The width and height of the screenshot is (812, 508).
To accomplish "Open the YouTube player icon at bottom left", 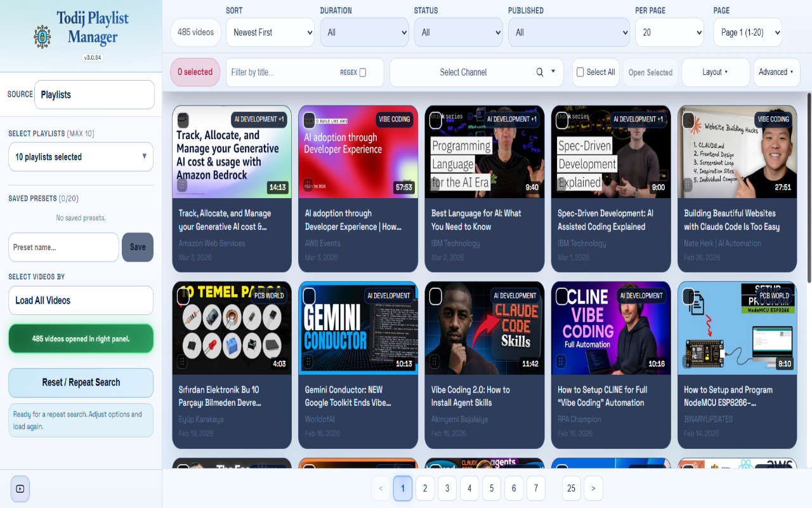I will click(20, 489).
